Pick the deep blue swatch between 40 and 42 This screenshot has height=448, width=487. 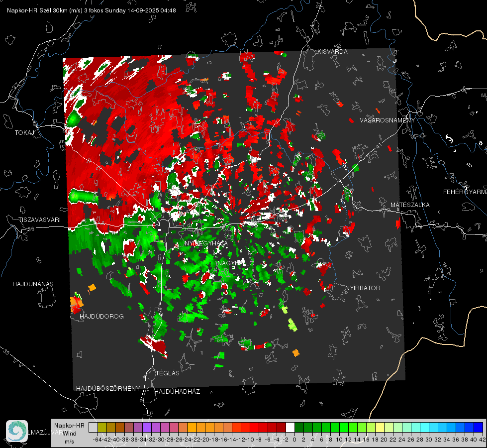click(479, 427)
